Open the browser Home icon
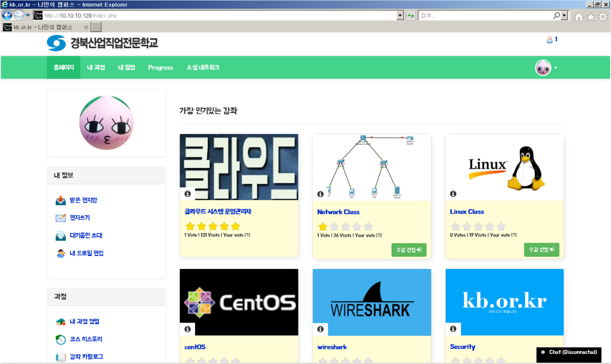 tap(579, 17)
